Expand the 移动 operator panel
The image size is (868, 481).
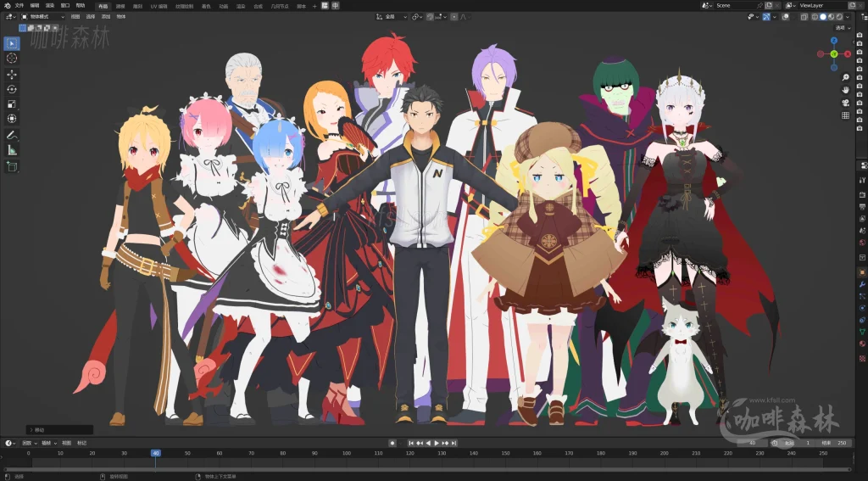click(59, 430)
